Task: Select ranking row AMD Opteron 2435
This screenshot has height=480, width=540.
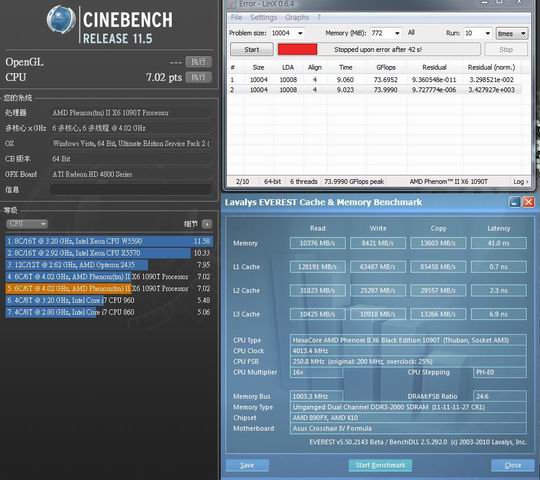Action: tap(109, 265)
